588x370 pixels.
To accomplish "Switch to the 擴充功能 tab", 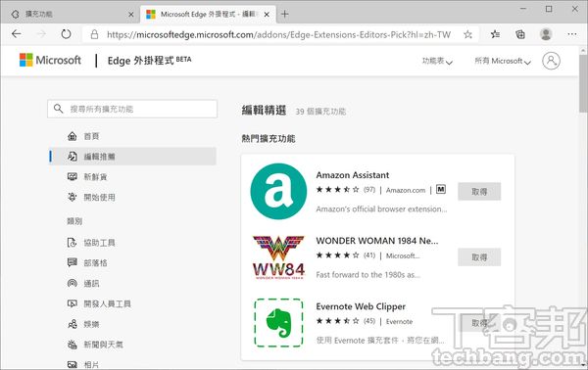I will tap(71, 15).
